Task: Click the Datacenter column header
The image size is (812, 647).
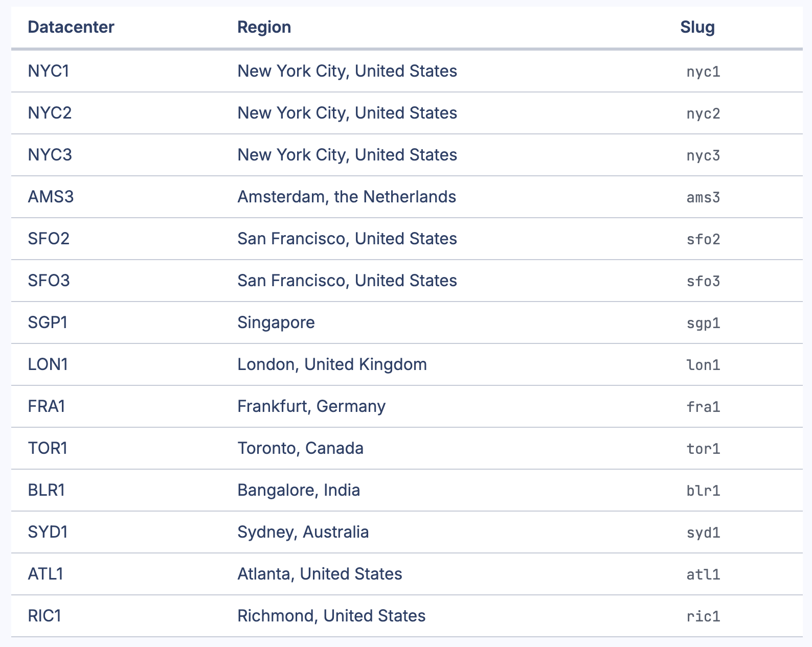Action: tap(71, 27)
